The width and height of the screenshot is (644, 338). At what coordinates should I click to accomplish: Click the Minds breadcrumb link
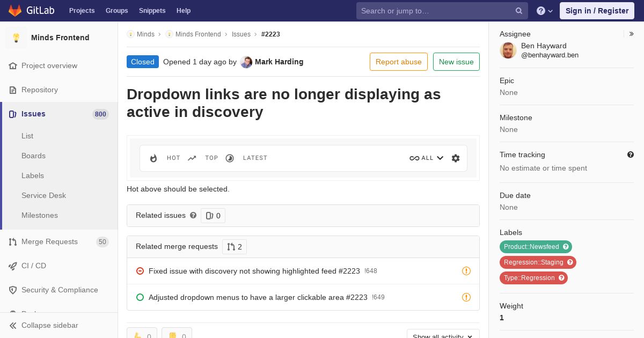point(145,34)
